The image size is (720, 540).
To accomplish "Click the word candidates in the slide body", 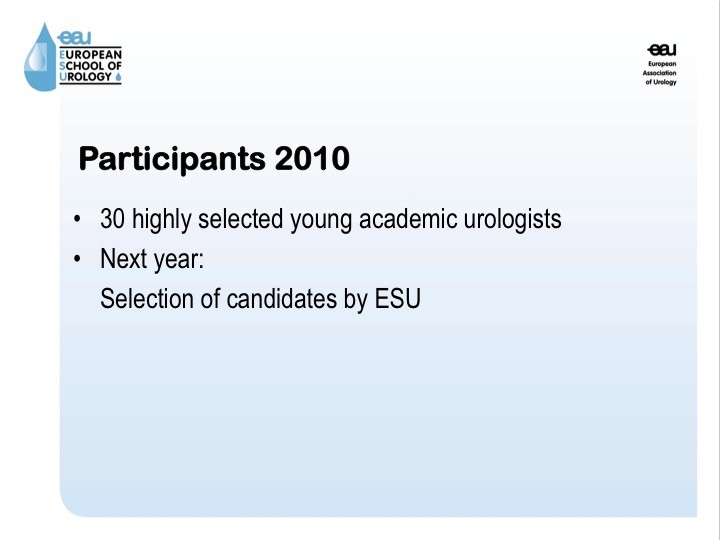I will coord(281,299).
